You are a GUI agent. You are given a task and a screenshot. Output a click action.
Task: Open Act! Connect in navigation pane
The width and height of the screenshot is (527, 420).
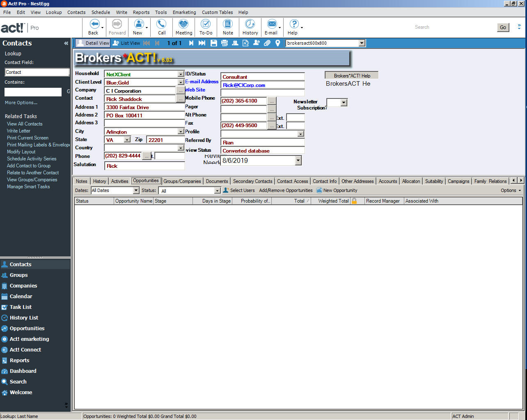click(25, 350)
